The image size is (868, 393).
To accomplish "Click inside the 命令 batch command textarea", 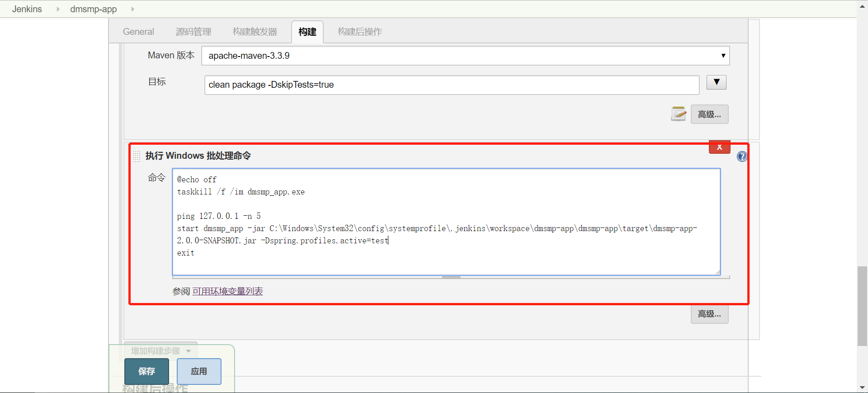I will point(446,222).
